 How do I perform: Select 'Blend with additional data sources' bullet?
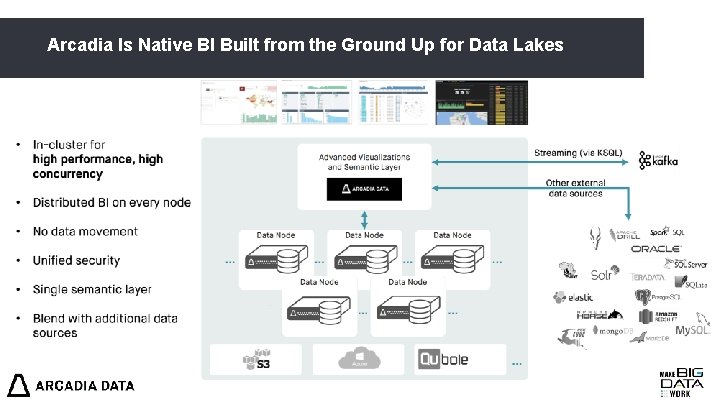point(105,326)
